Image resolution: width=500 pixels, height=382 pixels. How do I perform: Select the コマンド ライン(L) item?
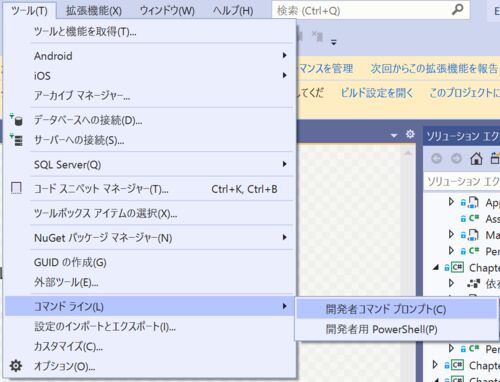pos(149,306)
